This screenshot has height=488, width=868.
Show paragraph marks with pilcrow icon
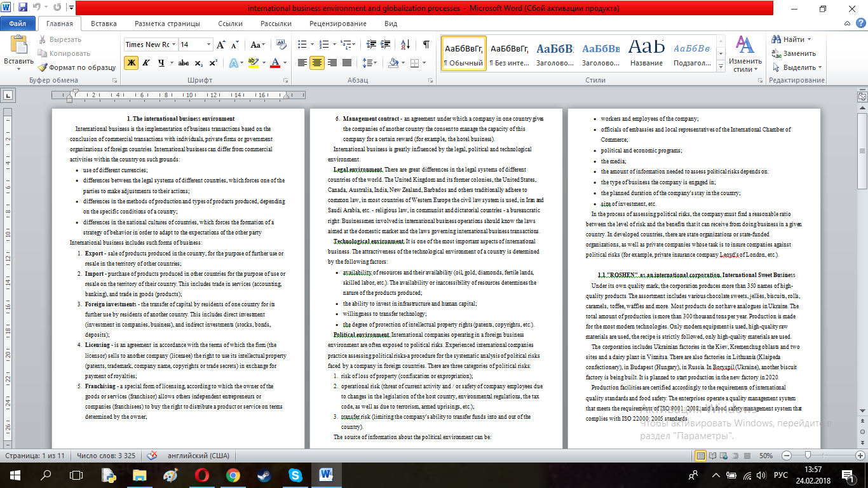click(x=426, y=44)
